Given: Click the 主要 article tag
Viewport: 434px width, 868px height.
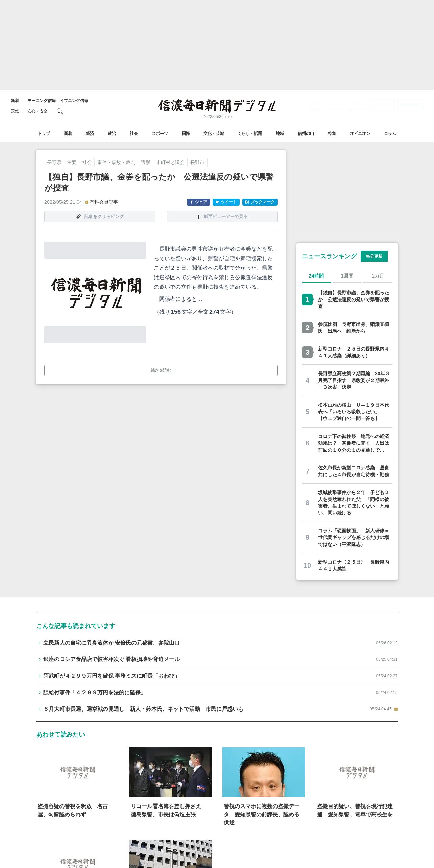Looking at the screenshot, I should coord(72,163).
